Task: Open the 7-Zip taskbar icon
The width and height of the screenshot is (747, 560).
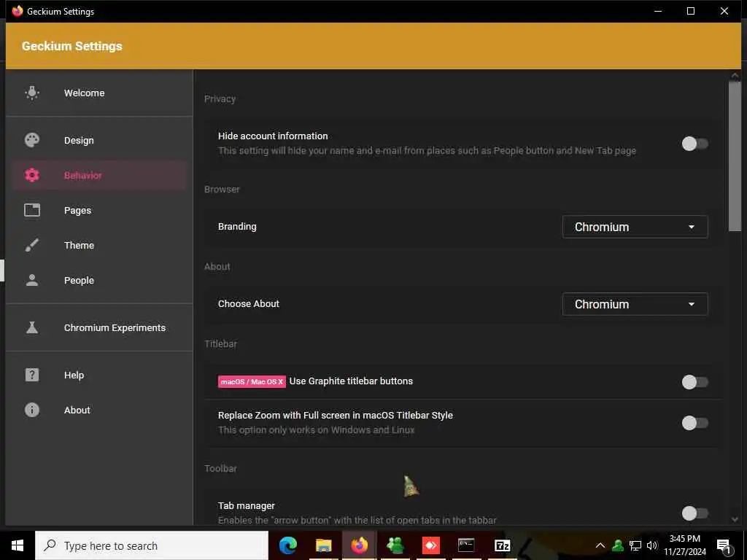Action: tap(502, 545)
